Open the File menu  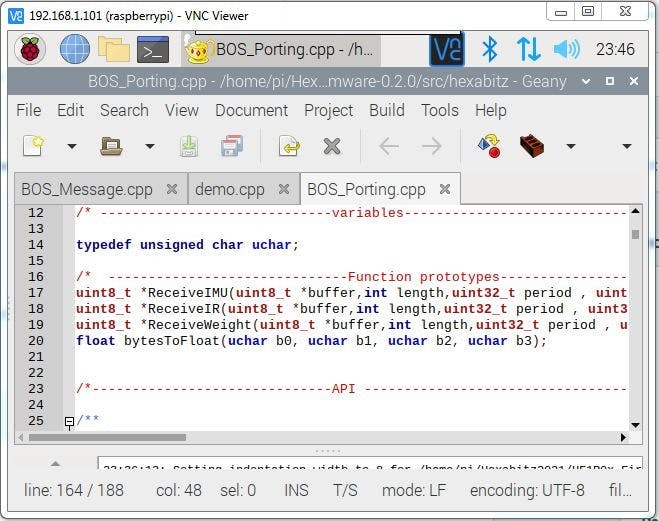point(29,111)
